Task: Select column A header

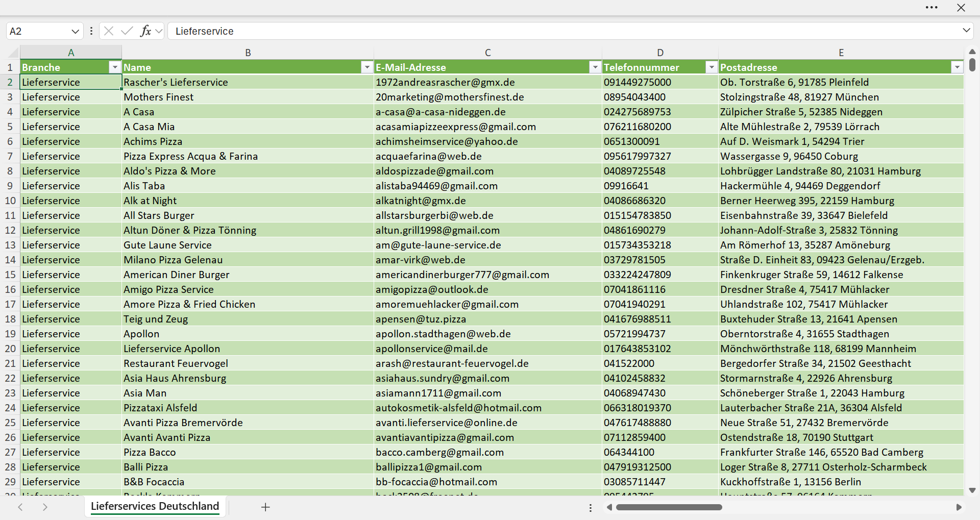Action: (71, 53)
